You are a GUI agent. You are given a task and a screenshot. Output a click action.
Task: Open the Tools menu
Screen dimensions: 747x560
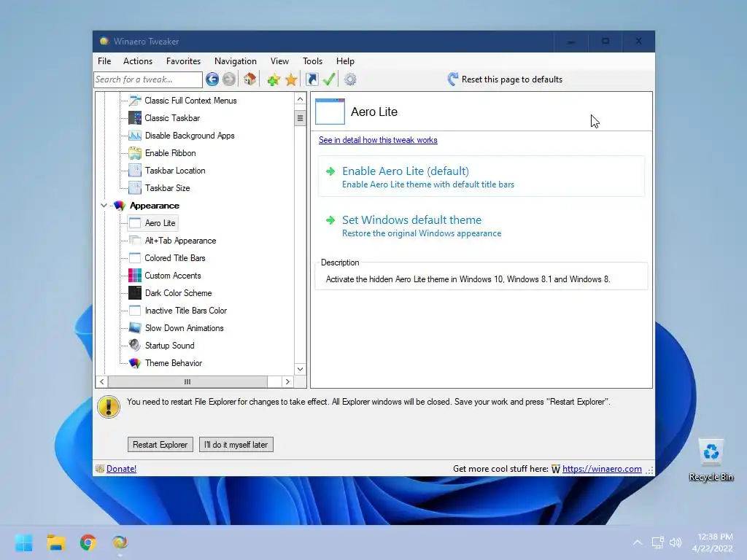pyautogui.click(x=312, y=61)
